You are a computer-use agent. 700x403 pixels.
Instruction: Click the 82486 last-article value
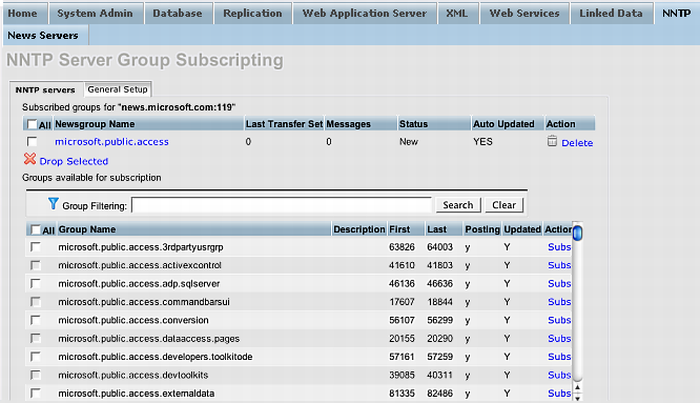point(440,393)
